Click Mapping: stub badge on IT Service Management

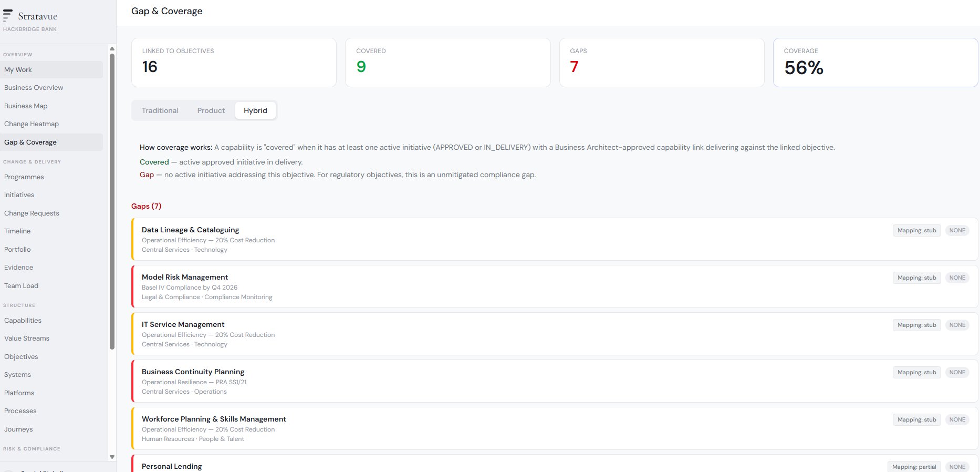tap(916, 325)
